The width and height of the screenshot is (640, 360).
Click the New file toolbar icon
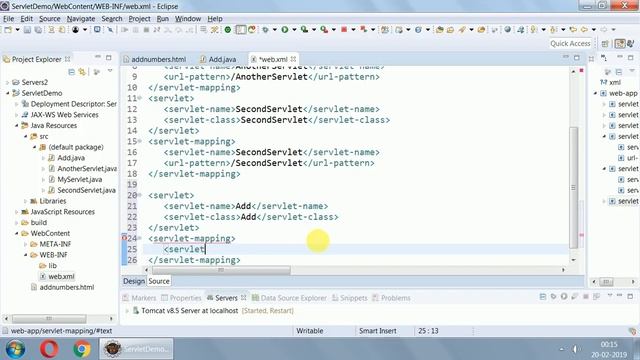tap(8, 29)
